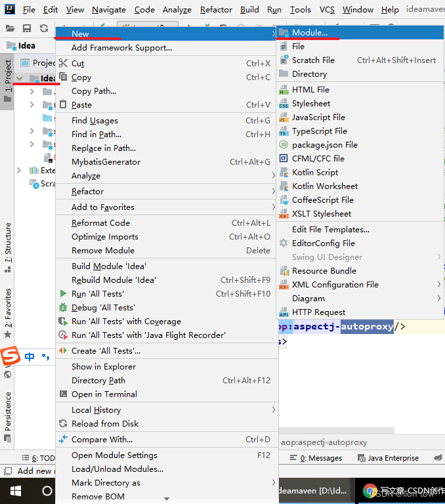Screen dimensions: 445x504
Task: Click the Open in Terminal icon
Action: click(x=63, y=394)
